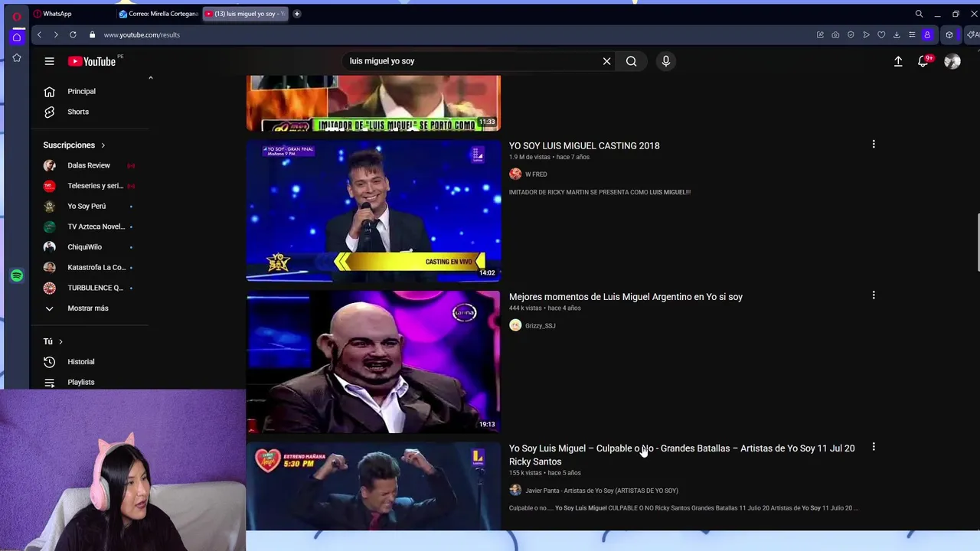Click the YouTube logo
The height and width of the screenshot is (551, 980).
point(92,61)
